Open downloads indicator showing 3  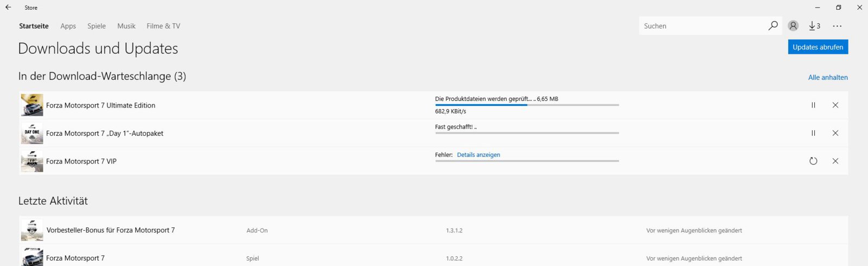814,26
